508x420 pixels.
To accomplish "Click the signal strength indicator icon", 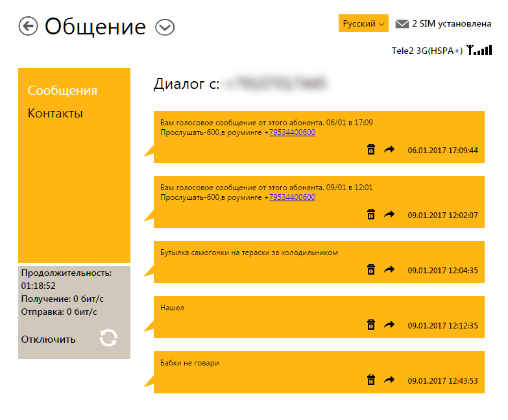I will [x=479, y=50].
